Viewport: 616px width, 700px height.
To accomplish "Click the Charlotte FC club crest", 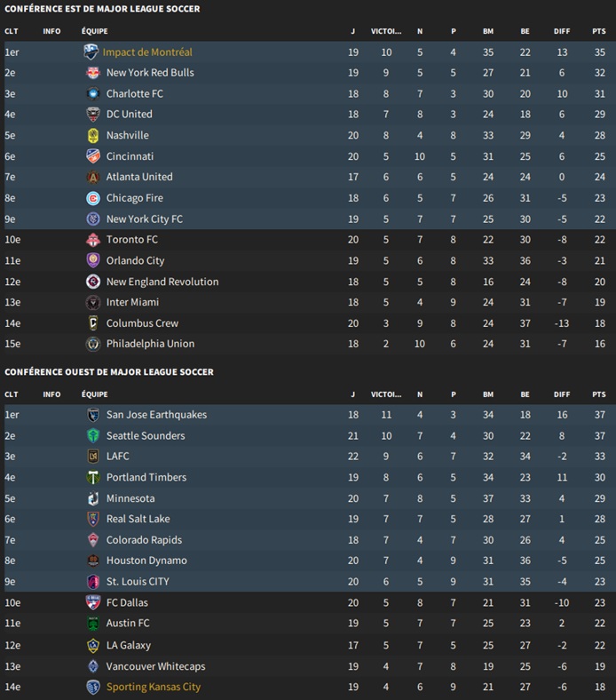I will point(92,94).
